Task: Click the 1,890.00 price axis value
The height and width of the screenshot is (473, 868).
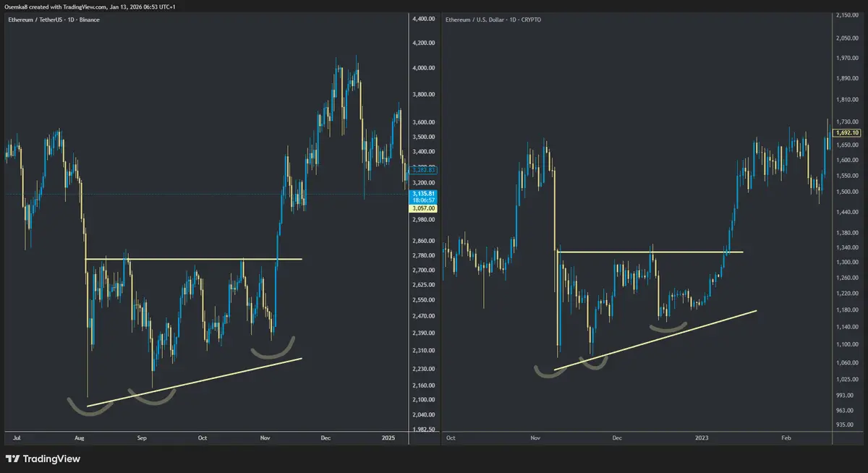Action: coord(846,78)
